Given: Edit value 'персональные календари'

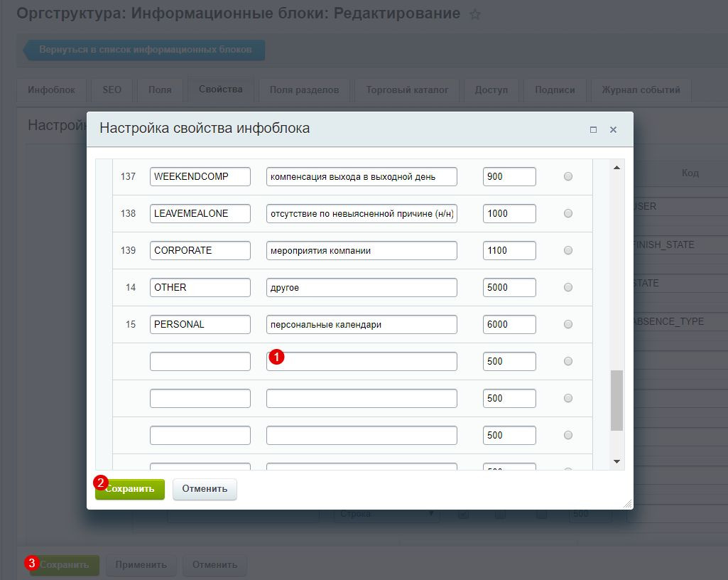Looking at the screenshot, I should pos(362,324).
